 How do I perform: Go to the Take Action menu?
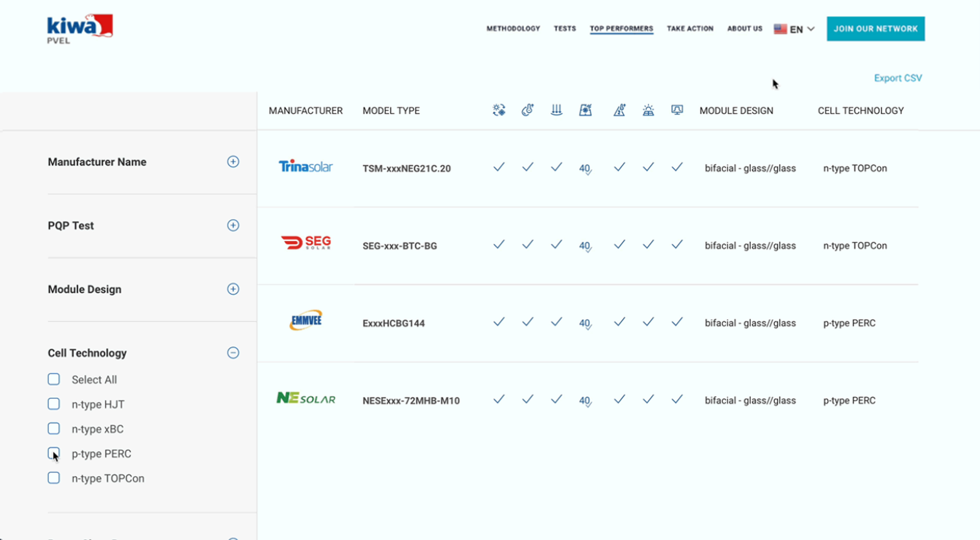[690, 29]
